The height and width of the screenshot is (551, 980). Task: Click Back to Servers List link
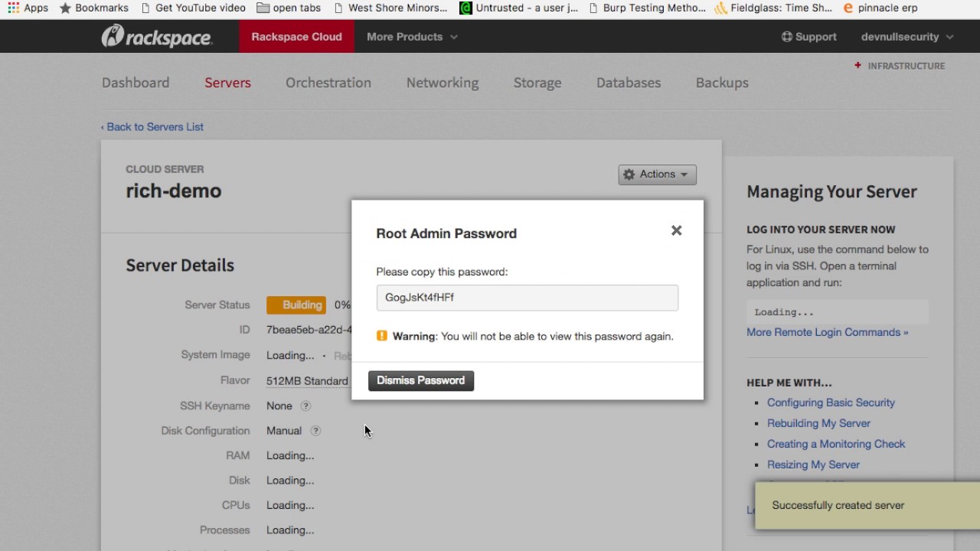[152, 127]
